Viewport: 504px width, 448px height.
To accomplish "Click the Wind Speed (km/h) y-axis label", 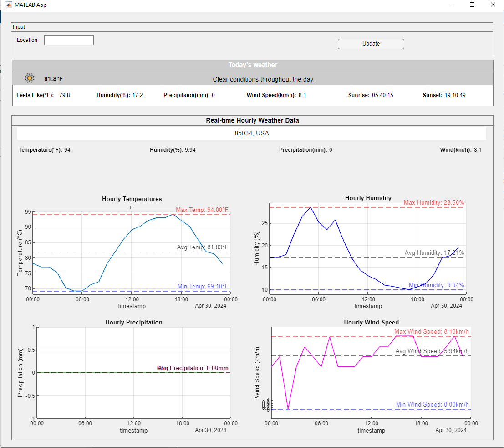I will 257,372.
